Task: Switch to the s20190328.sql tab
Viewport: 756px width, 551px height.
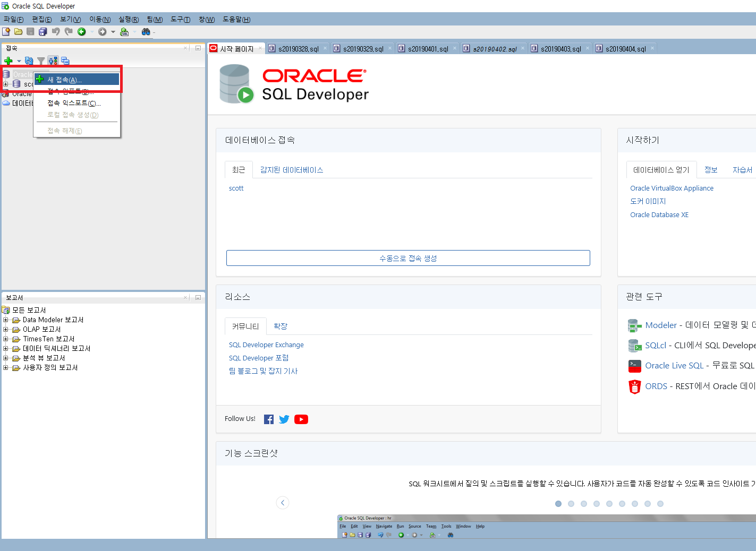Action: click(298, 48)
